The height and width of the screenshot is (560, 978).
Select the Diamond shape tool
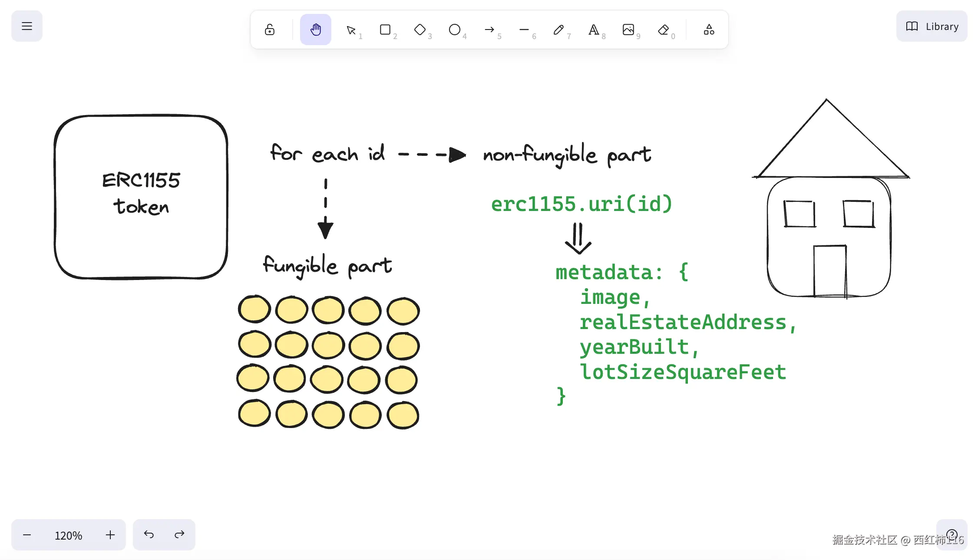click(420, 30)
